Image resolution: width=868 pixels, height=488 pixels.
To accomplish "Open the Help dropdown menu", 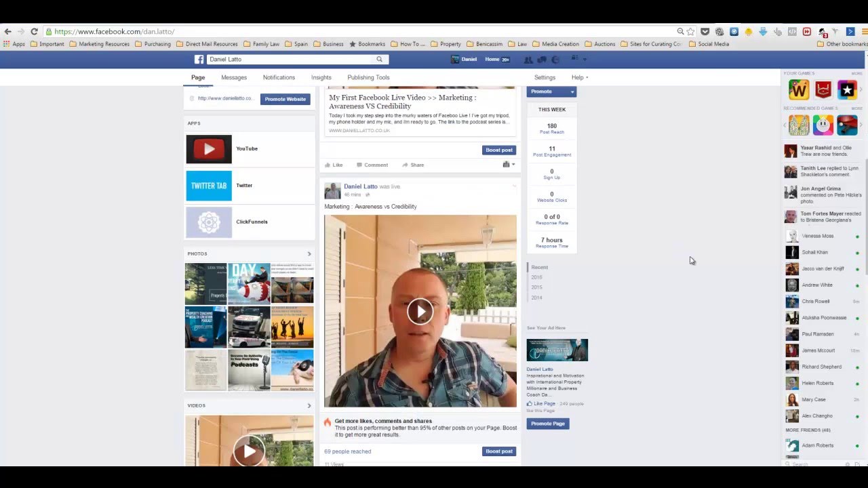I will 580,78.
